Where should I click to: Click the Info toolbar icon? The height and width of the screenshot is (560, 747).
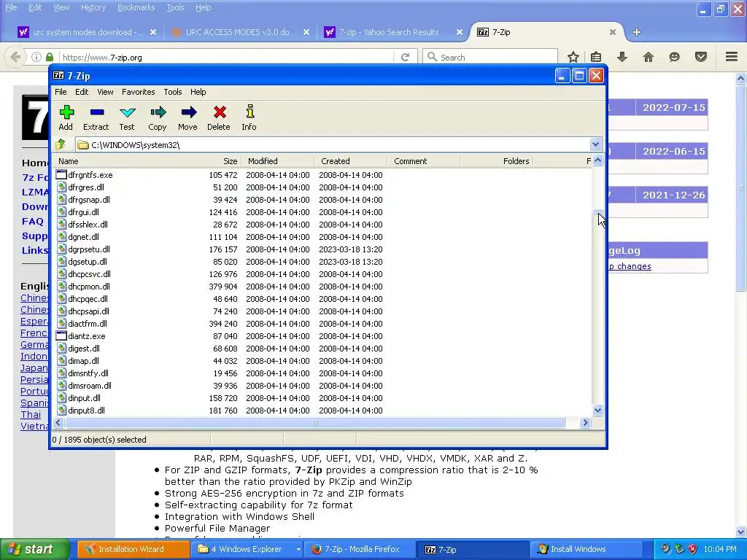(249, 112)
